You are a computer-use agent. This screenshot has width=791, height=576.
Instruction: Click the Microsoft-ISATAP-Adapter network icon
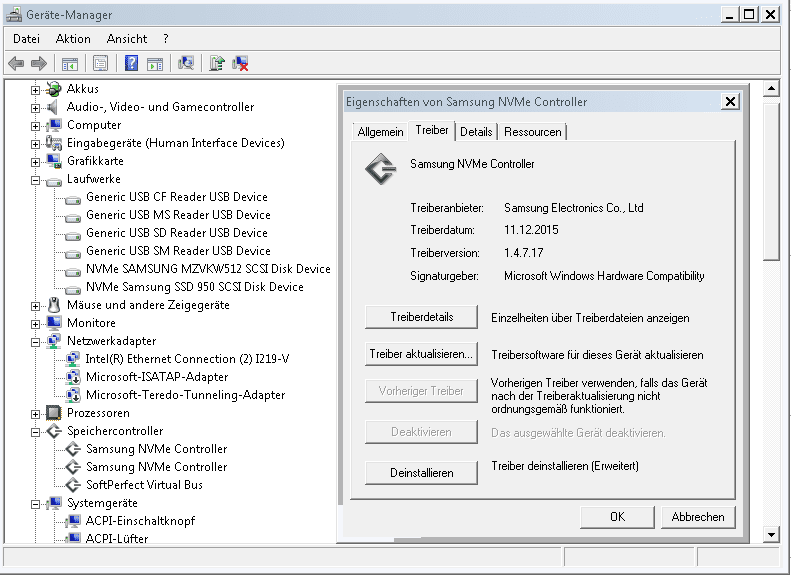(x=73, y=377)
